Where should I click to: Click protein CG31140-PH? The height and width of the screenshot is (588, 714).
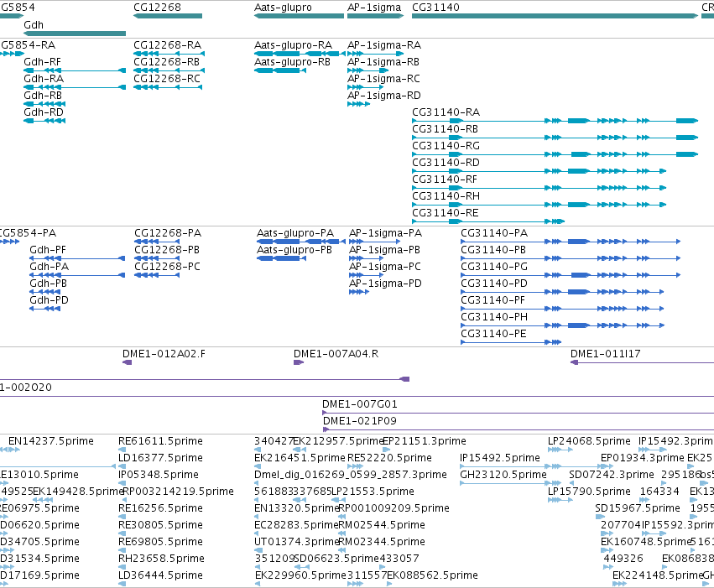click(x=494, y=317)
